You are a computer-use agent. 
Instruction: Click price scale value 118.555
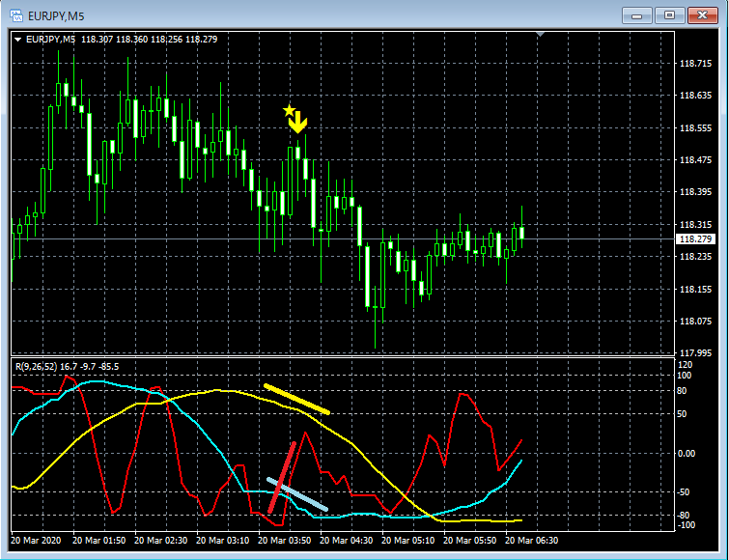(x=695, y=127)
